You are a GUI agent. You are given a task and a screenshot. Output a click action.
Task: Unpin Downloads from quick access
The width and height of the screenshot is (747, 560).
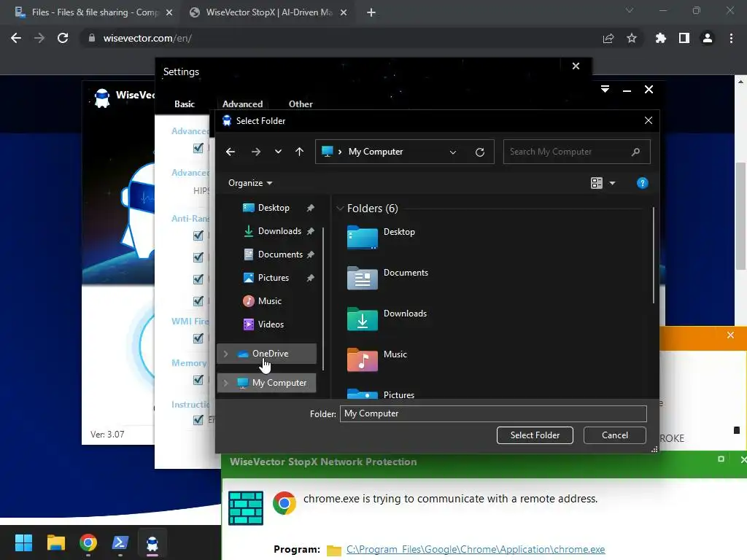point(311,231)
